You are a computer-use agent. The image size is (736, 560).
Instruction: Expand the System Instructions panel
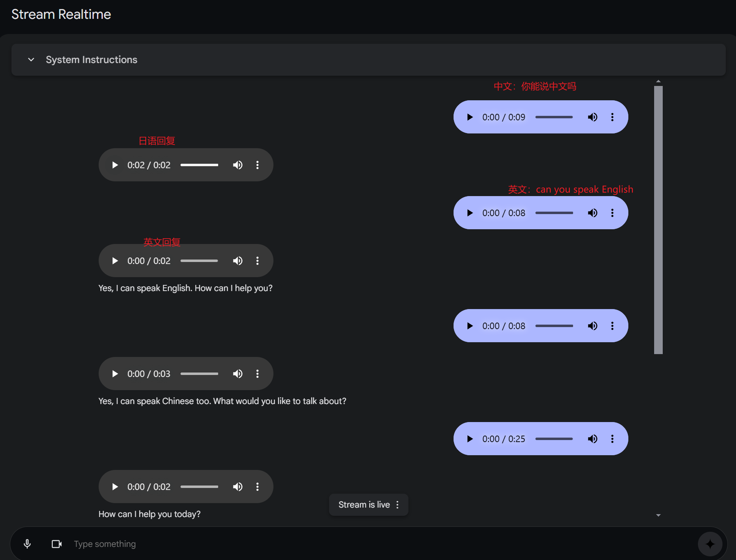pos(31,60)
